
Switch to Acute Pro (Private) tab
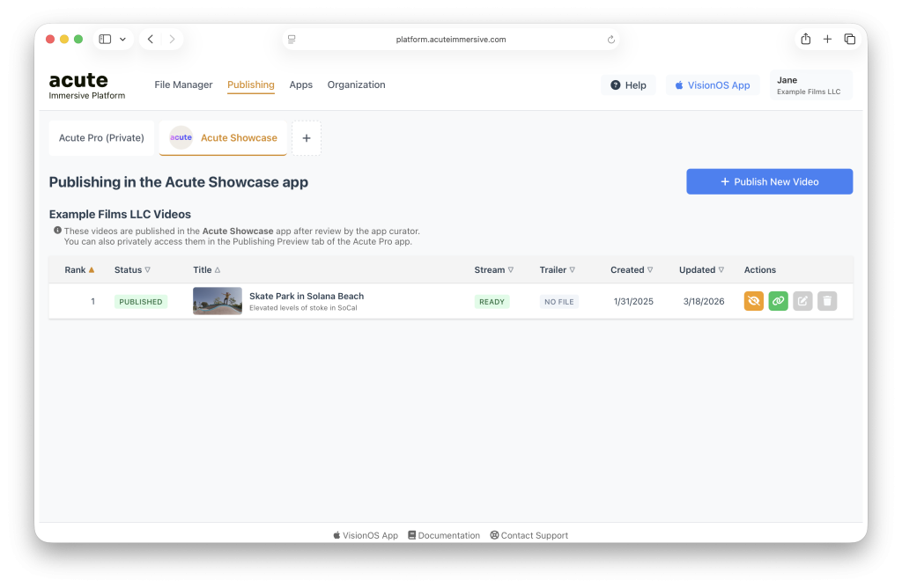(101, 138)
